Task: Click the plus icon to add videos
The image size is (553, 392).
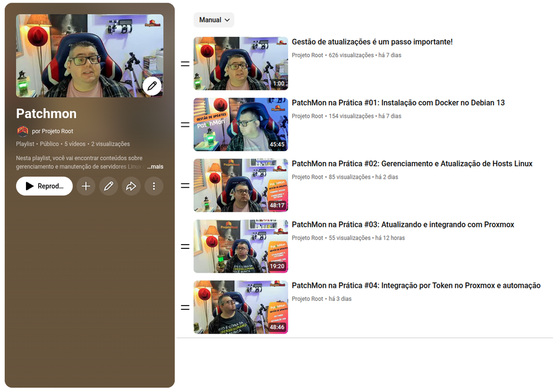Action: tap(86, 186)
